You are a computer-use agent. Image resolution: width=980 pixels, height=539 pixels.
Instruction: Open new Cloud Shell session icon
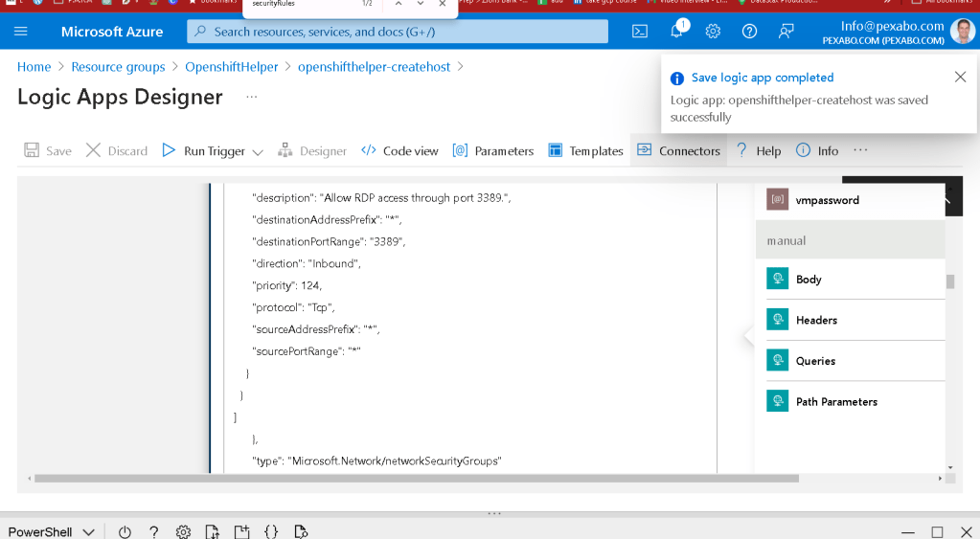[x=241, y=531]
